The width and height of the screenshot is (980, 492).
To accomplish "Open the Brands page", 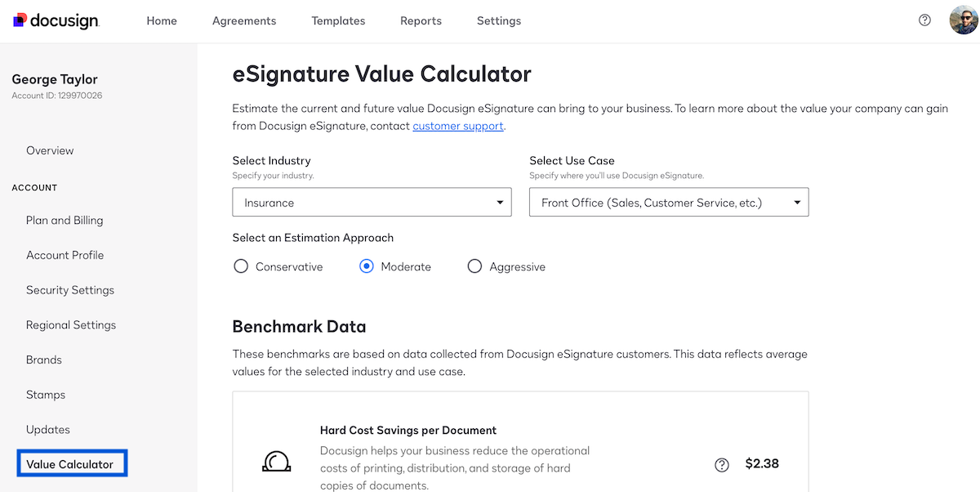I will point(43,360).
